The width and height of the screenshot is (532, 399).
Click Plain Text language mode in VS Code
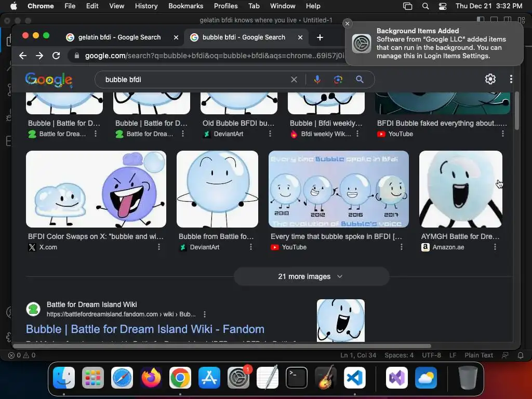click(478, 355)
